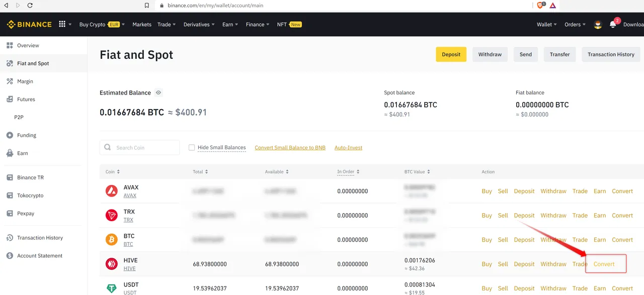Image resolution: width=644 pixels, height=295 pixels.
Task: Click Download in the top bar
Action: click(633, 24)
